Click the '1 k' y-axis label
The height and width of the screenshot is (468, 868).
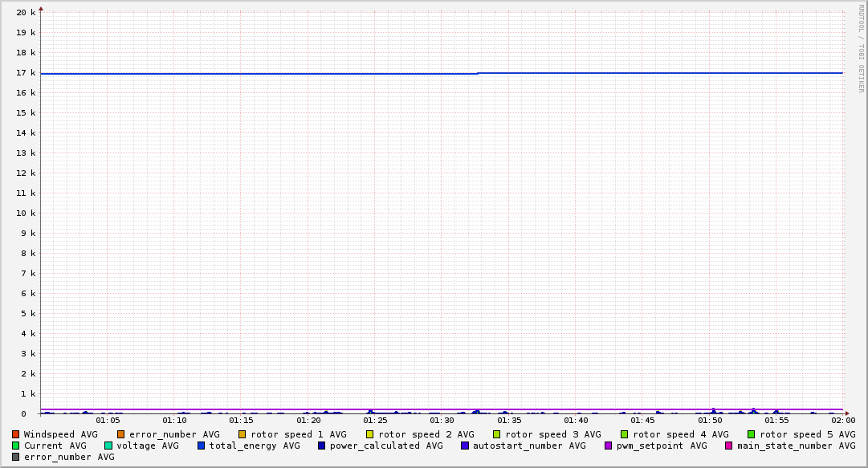[28, 394]
